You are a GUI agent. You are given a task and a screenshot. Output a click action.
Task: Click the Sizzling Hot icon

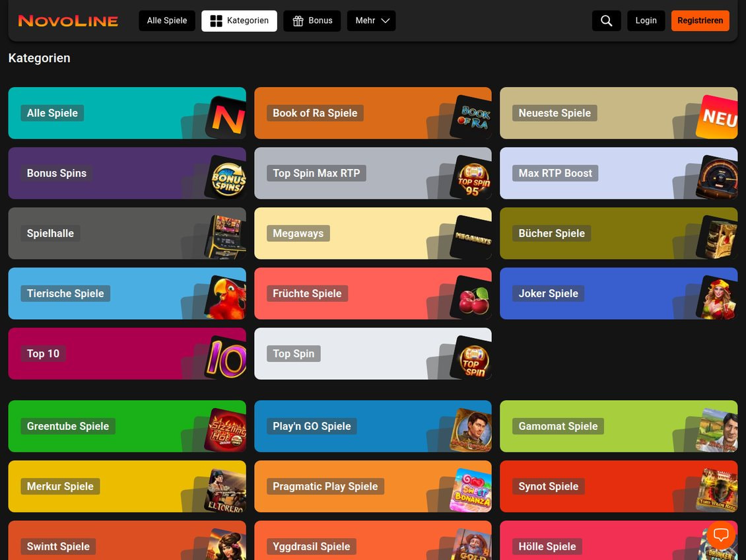[x=226, y=430]
